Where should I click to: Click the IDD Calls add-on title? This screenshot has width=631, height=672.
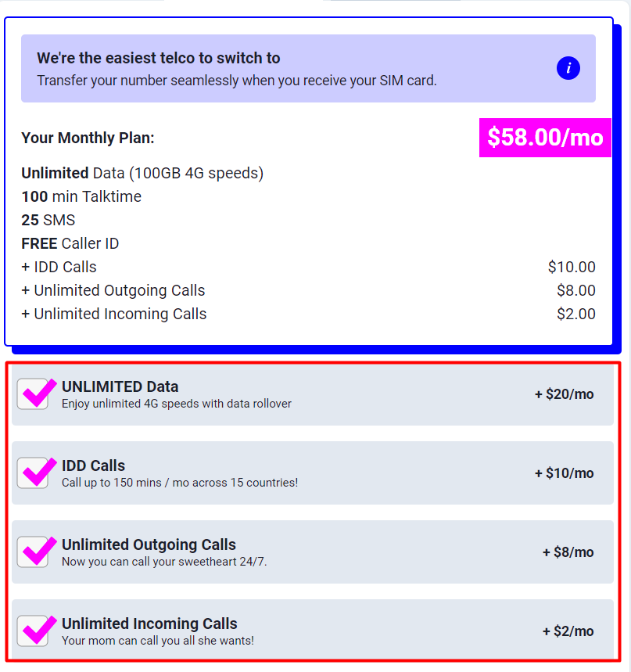pyautogui.click(x=93, y=465)
